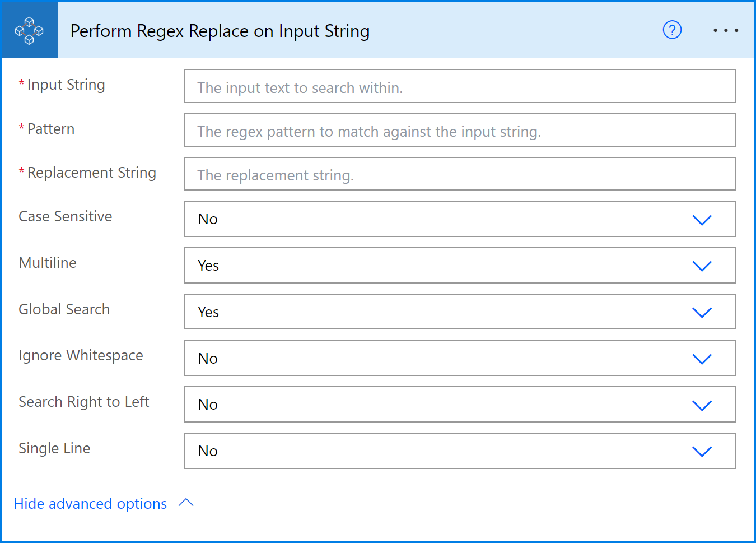Click the action title Perform Regex Replace
756x543 pixels.
click(x=220, y=31)
